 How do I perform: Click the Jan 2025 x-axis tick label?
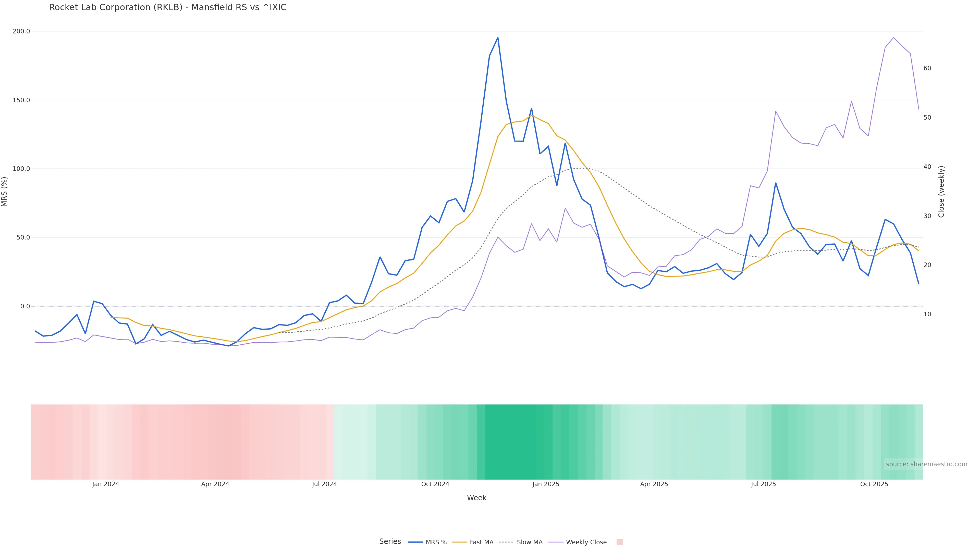(x=546, y=484)
